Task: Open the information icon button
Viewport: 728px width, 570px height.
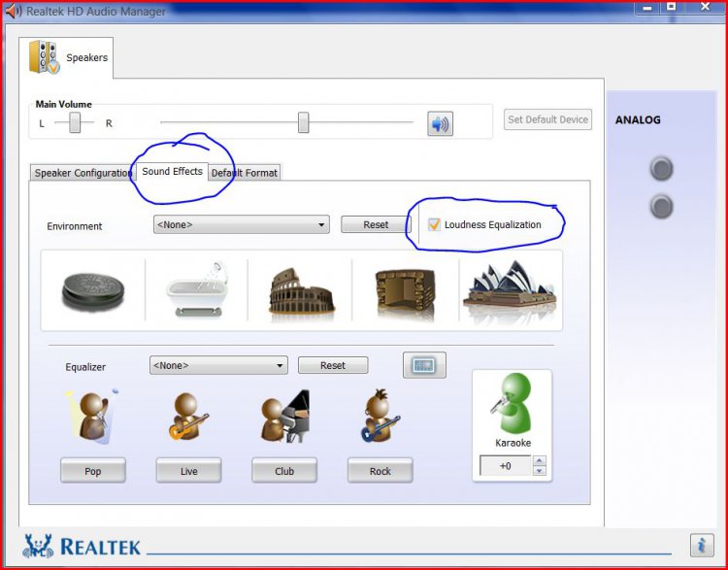Action: pos(702,545)
